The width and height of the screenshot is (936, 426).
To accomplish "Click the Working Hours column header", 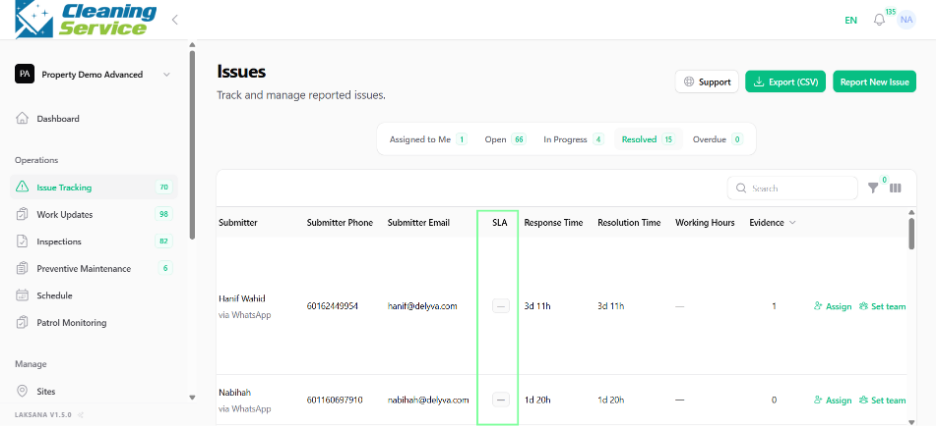I will tap(705, 223).
